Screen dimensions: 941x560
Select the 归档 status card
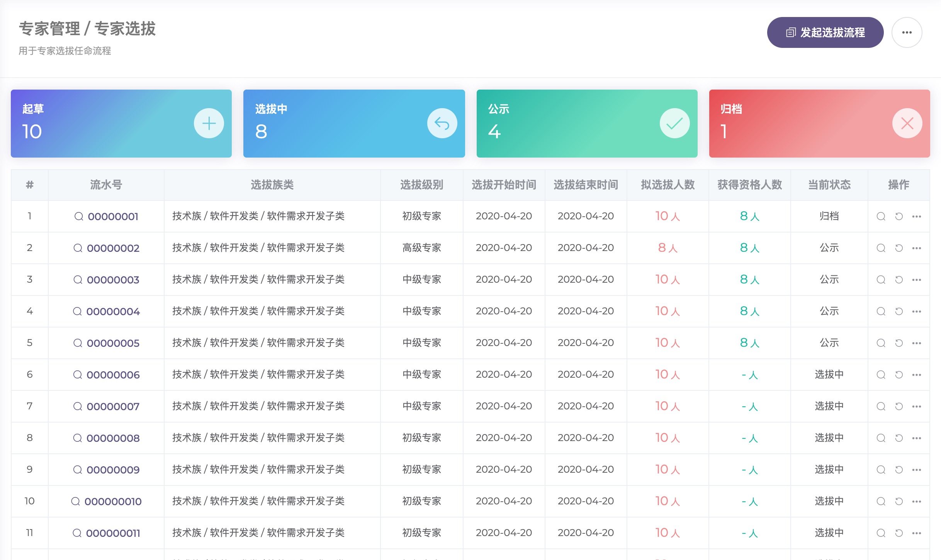click(803, 124)
